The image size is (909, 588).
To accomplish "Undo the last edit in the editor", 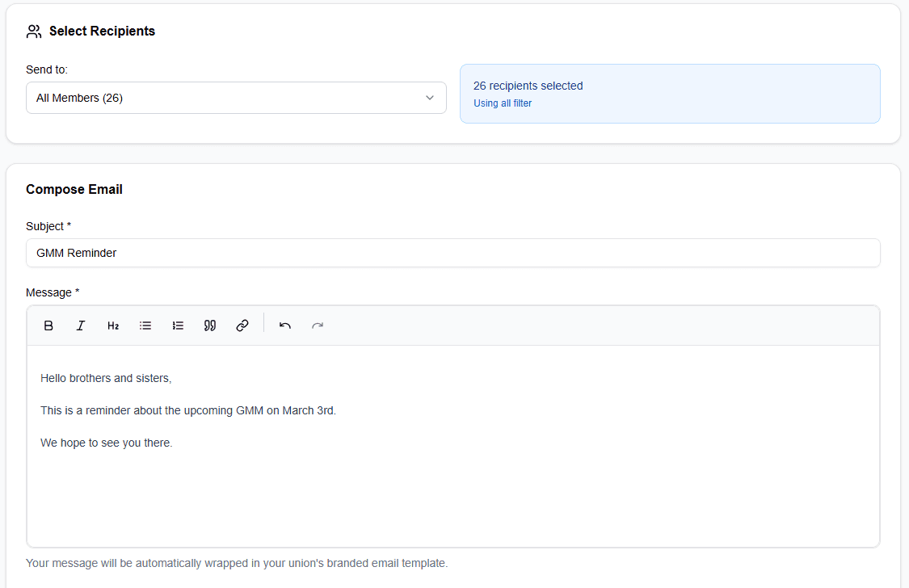I will coord(284,325).
